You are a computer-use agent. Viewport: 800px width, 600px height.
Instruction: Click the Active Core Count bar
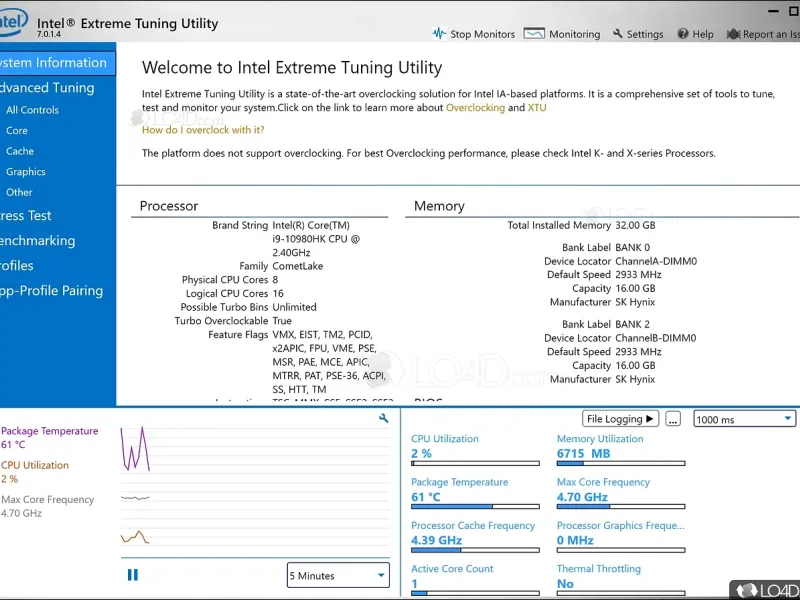click(x=475, y=593)
